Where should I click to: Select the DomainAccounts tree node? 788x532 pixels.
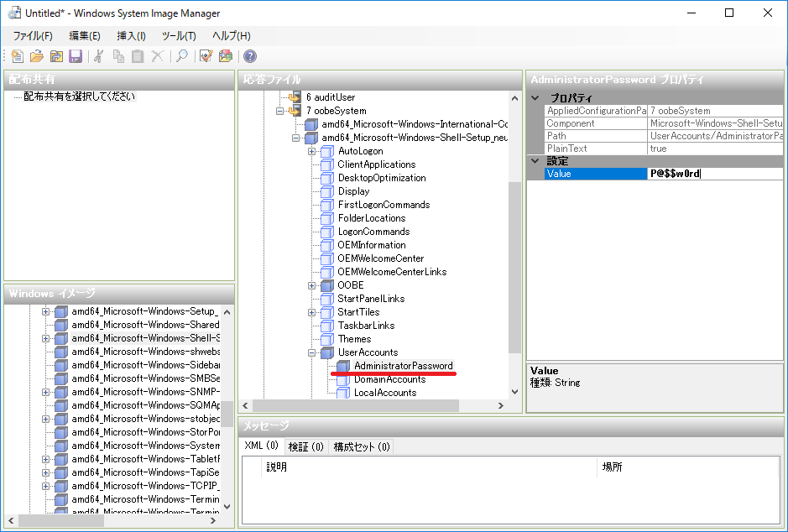[389, 379]
